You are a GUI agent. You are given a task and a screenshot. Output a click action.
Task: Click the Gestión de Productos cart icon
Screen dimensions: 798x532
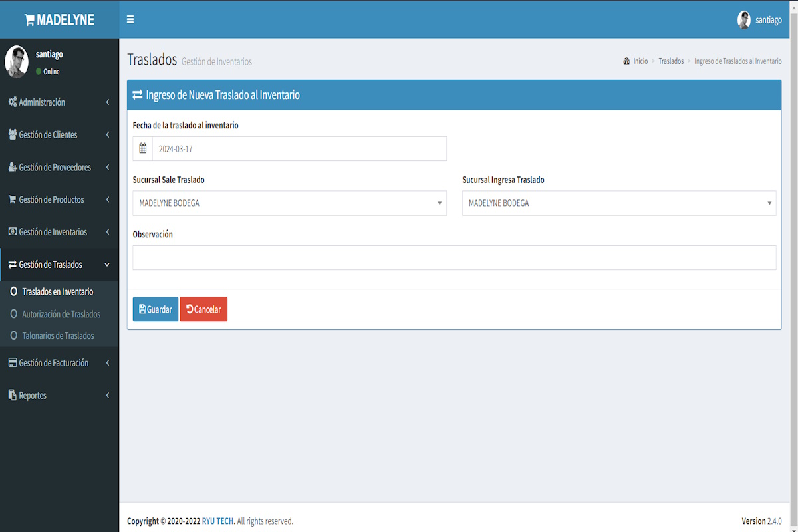[12, 199]
